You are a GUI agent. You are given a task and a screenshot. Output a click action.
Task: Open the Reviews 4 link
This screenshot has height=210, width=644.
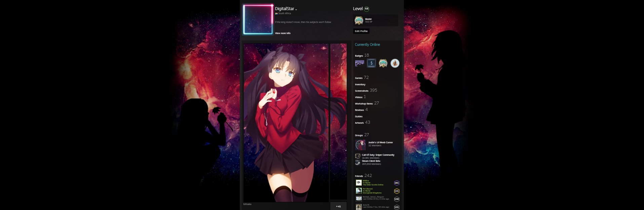click(x=361, y=110)
